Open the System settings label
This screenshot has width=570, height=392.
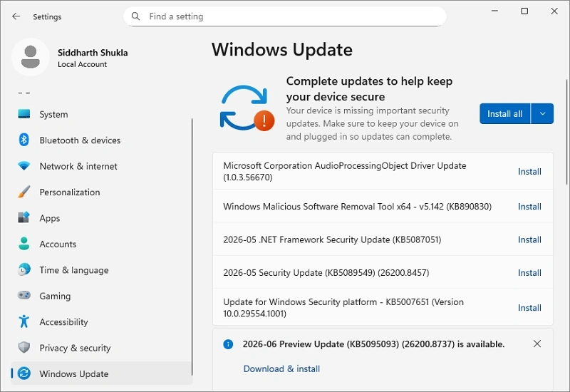click(53, 114)
